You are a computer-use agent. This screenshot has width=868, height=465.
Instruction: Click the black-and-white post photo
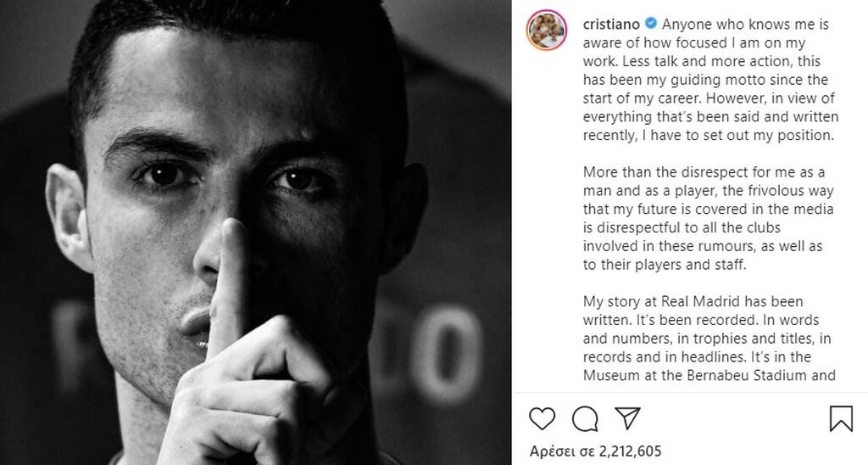[x=255, y=232]
